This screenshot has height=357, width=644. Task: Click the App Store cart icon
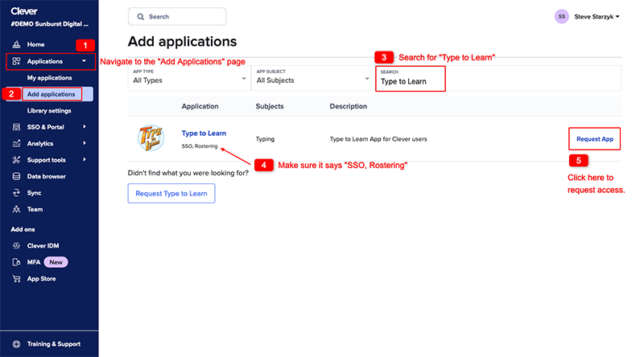pos(16,278)
